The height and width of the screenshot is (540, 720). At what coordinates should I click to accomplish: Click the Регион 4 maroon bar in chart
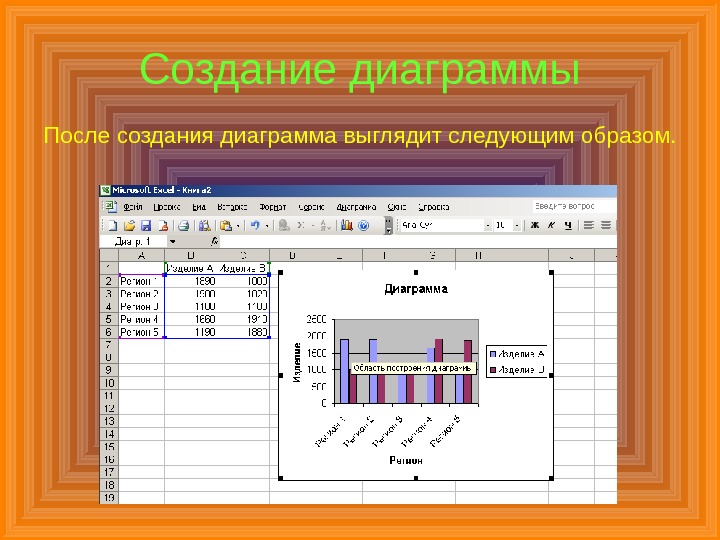[439, 371]
